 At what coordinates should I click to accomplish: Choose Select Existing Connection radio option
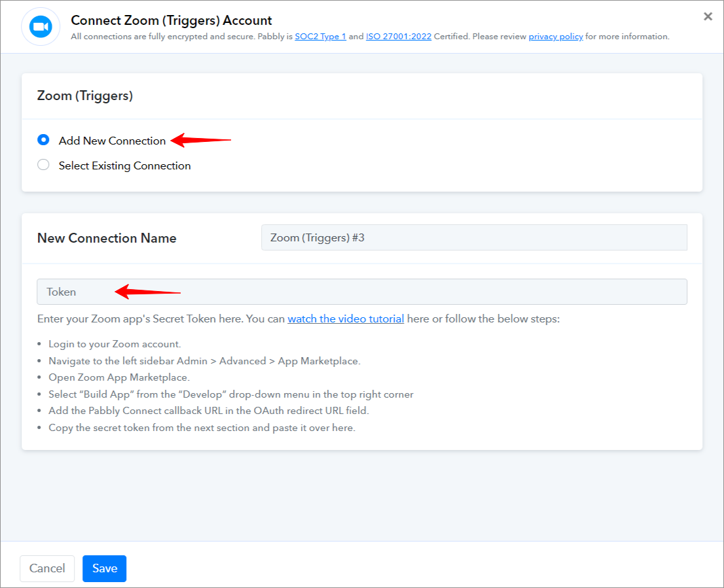(43, 165)
